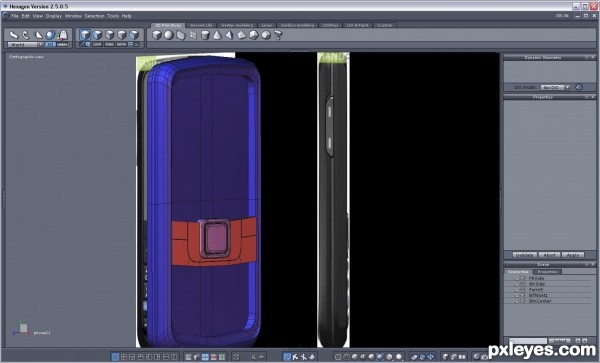Viewport: 600px width, 363px height.
Task: Switch to the Custom toolbar tab
Action: click(x=385, y=25)
